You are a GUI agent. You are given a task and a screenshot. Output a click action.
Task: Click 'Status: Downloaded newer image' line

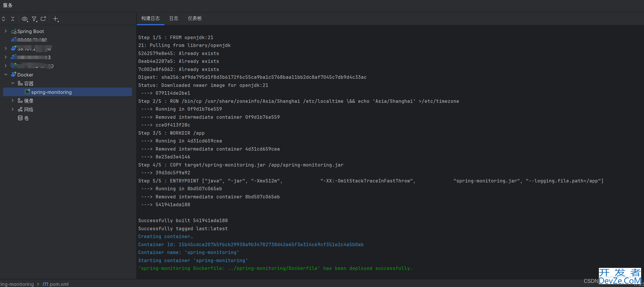click(x=203, y=85)
